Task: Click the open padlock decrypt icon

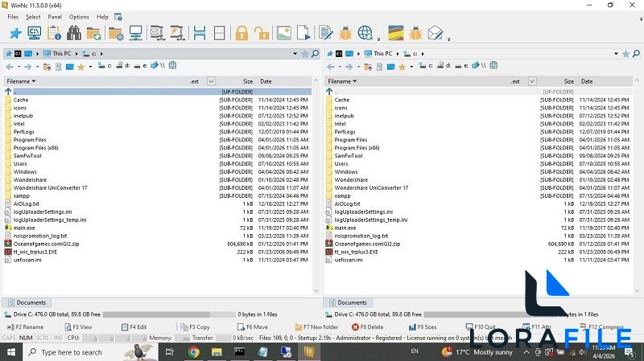Action: [x=262, y=33]
